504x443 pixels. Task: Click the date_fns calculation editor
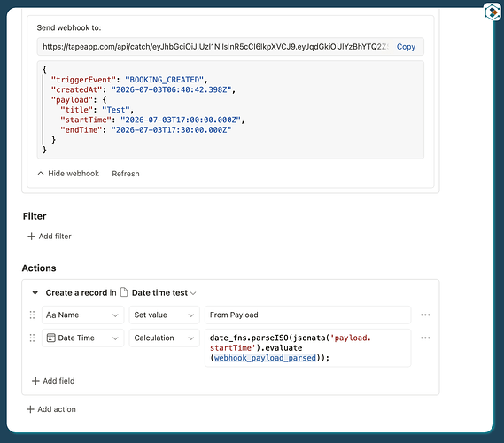pyautogui.click(x=307, y=348)
